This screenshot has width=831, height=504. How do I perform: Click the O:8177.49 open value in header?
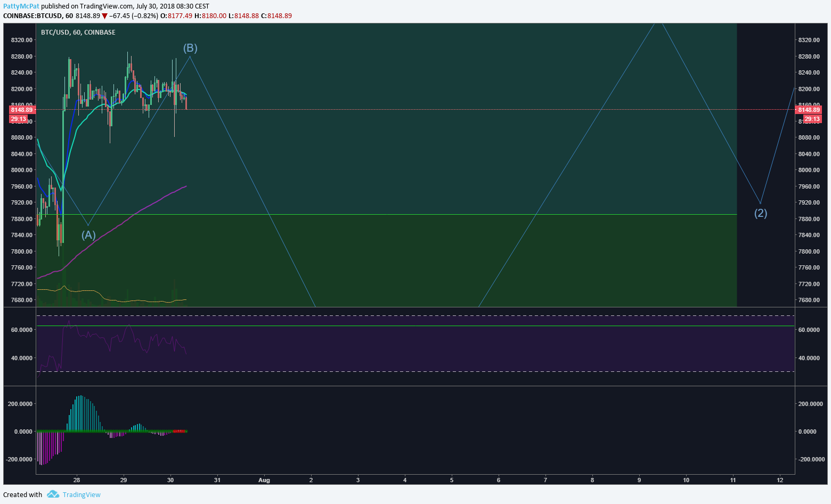pos(176,16)
